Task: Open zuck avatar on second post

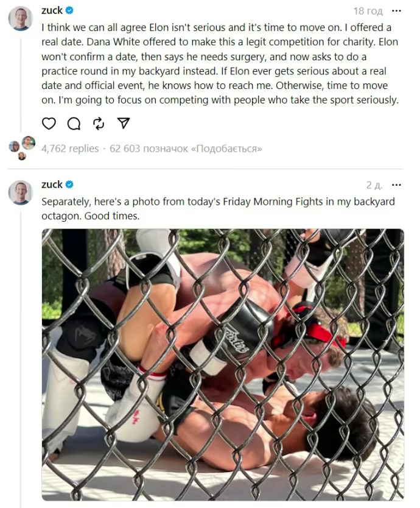Action: 21,192
